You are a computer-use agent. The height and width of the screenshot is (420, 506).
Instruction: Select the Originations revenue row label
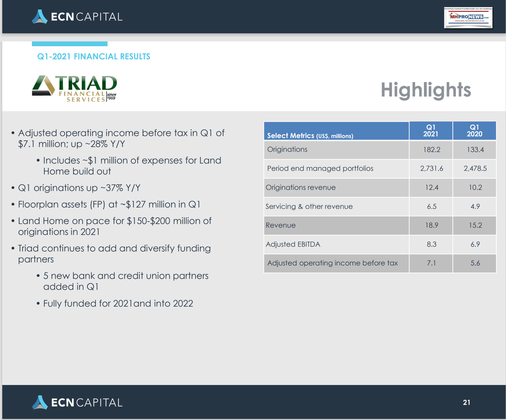coord(300,187)
